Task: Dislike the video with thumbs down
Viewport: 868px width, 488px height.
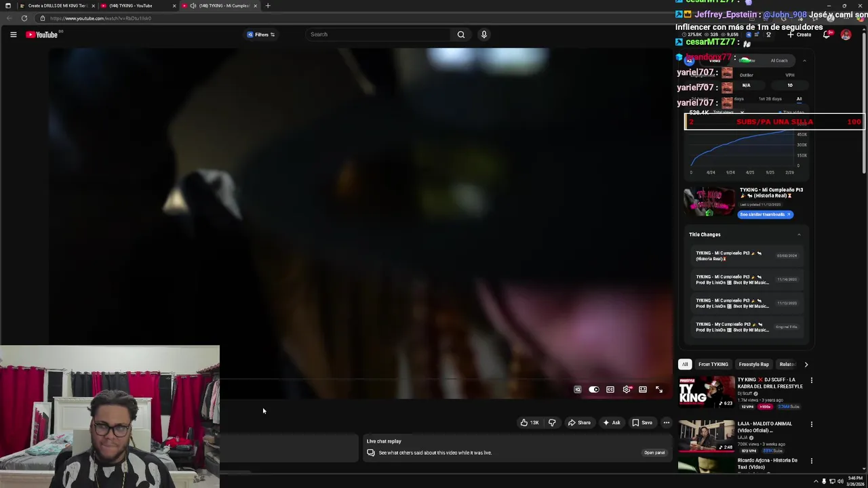Action: pos(552,423)
